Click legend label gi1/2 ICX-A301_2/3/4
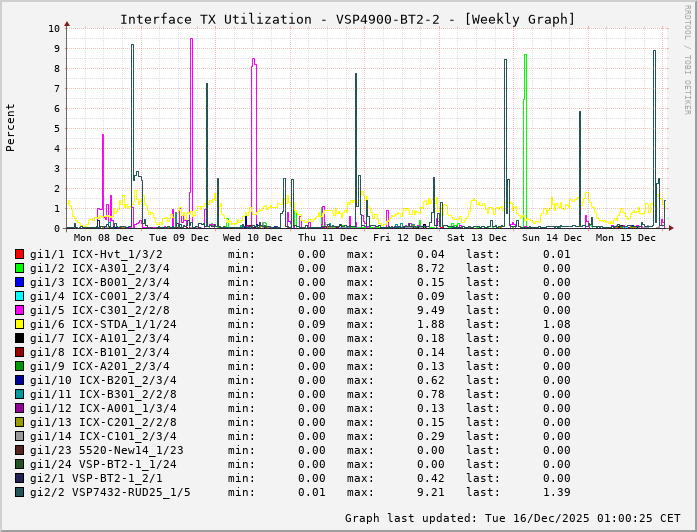 (100, 268)
